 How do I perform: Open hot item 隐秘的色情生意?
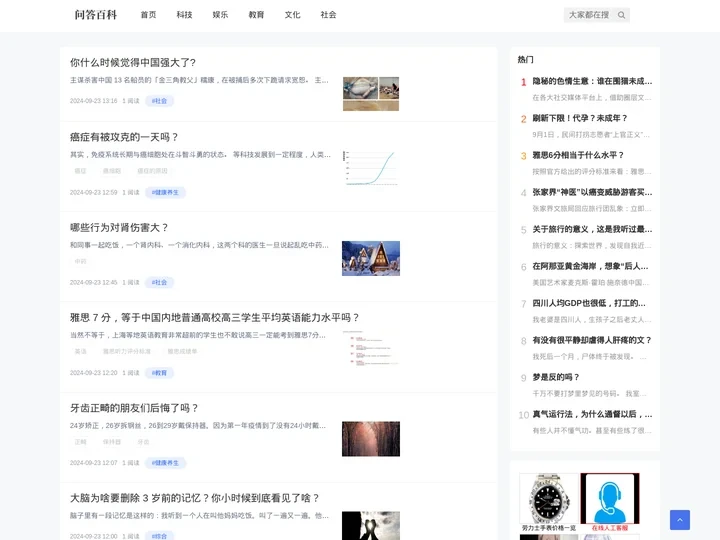[592, 81]
